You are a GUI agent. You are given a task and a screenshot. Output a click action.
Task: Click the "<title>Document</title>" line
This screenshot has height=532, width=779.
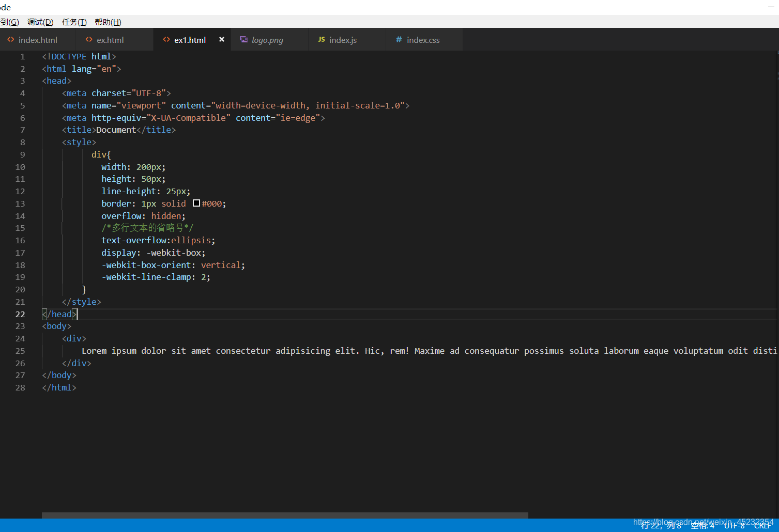(119, 130)
